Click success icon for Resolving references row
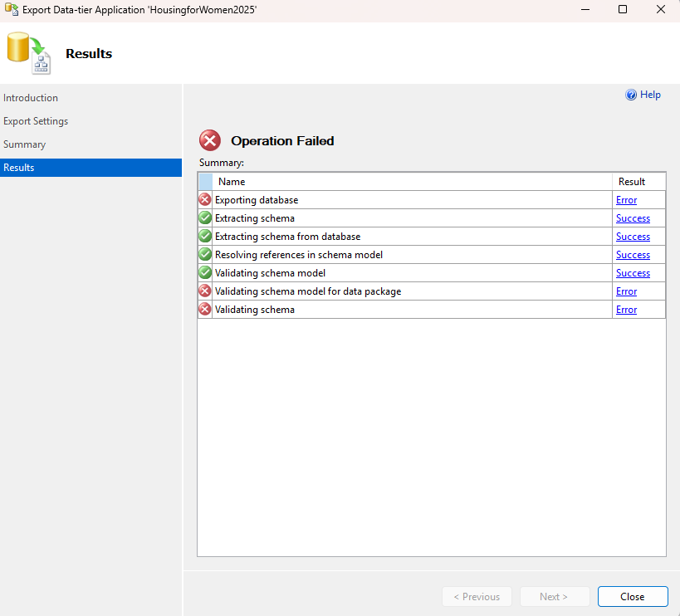The image size is (680, 616). pos(205,255)
